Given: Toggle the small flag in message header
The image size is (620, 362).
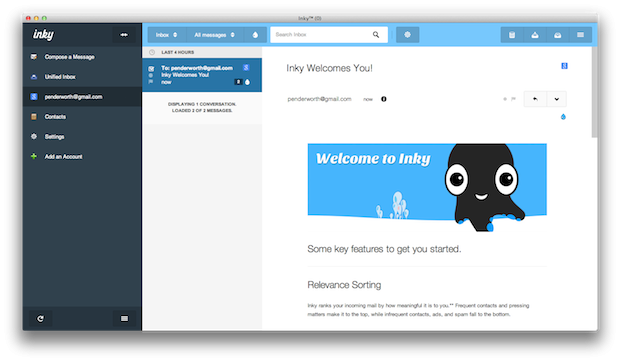Looking at the screenshot, I should 513,99.
